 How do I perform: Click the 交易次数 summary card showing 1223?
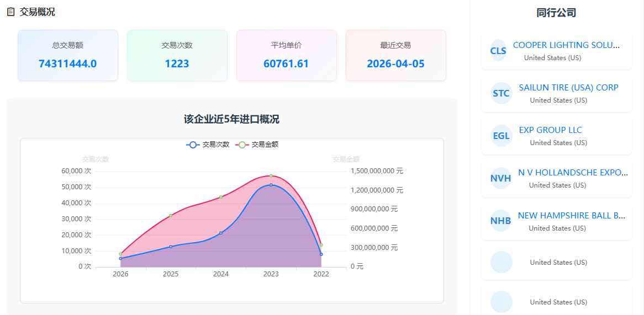[177, 55]
